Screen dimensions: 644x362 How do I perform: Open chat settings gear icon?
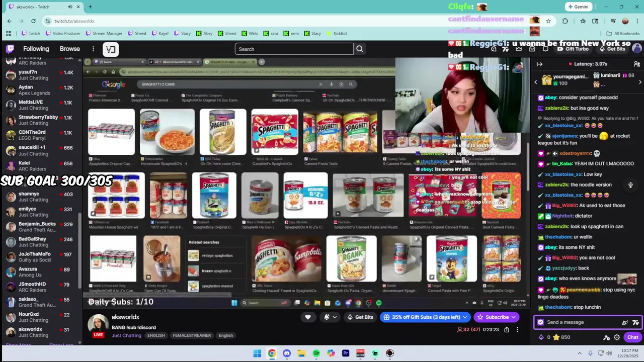617,337
